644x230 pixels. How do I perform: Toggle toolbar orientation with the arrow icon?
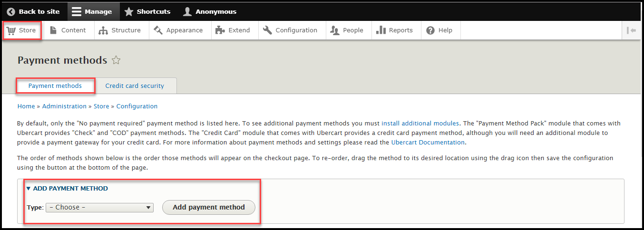click(x=632, y=30)
